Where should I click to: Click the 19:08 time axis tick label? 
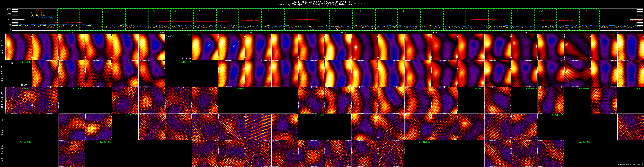click(71, 32)
